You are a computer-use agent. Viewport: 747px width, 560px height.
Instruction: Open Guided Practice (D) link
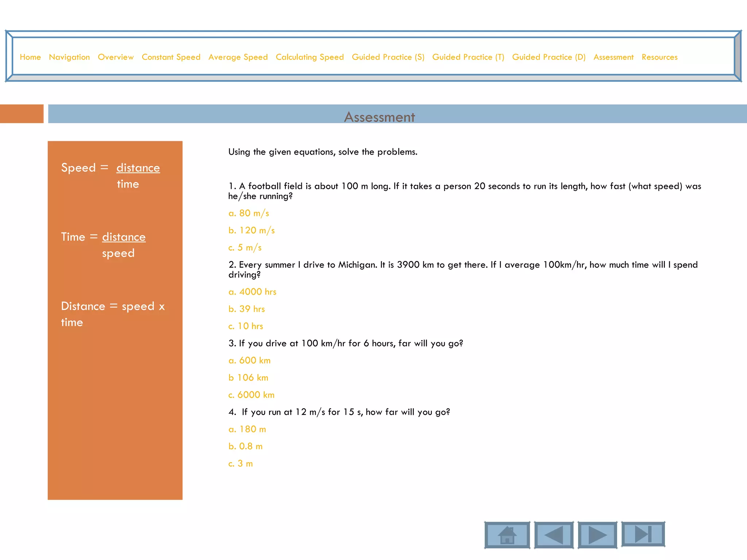coord(549,57)
